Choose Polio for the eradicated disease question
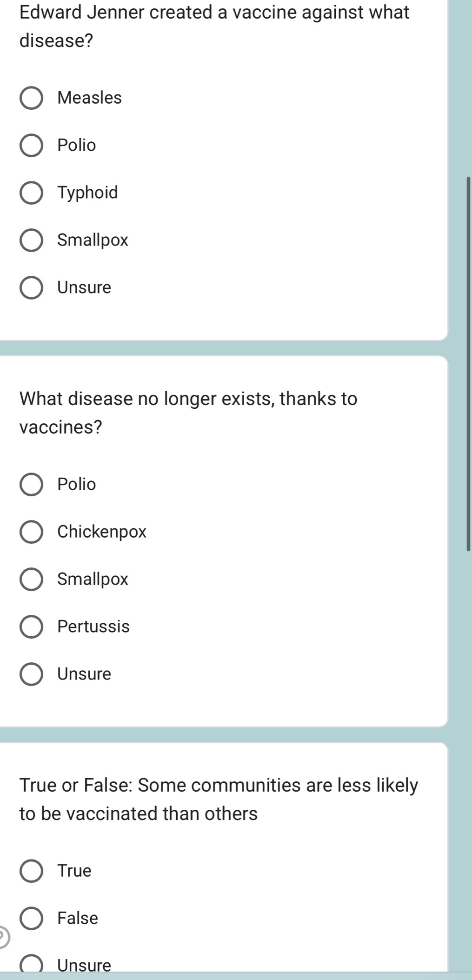 coord(32,485)
